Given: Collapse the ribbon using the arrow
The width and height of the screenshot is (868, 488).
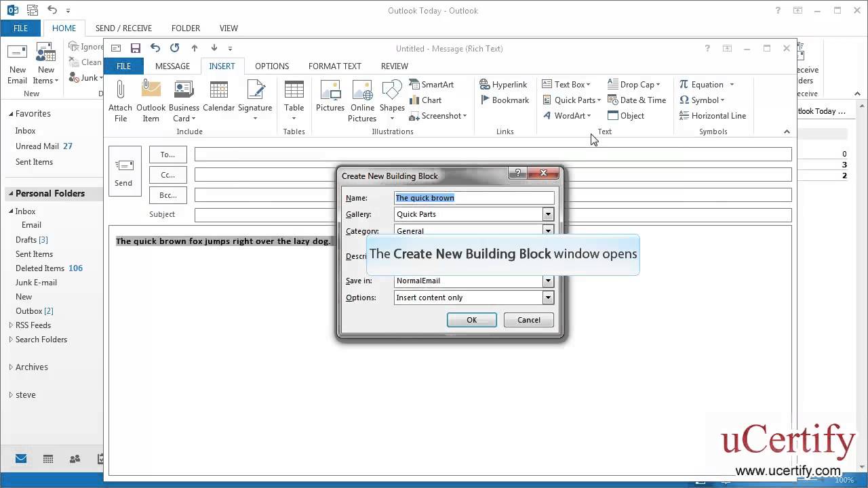Looking at the screenshot, I should (x=787, y=131).
